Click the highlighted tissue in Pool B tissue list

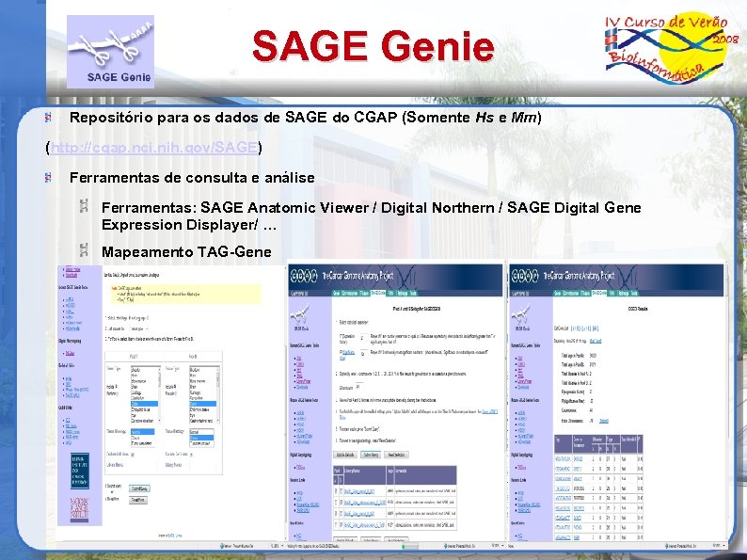pyautogui.click(x=203, y=404)
